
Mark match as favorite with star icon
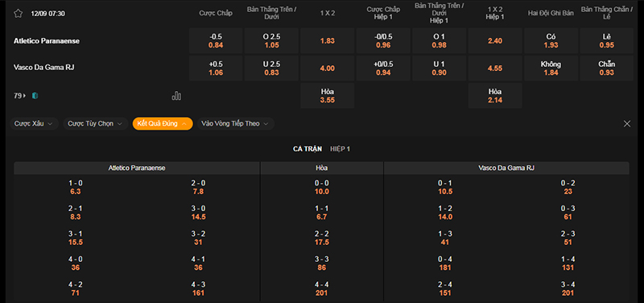pyautogui.click(x=18, y=14)
